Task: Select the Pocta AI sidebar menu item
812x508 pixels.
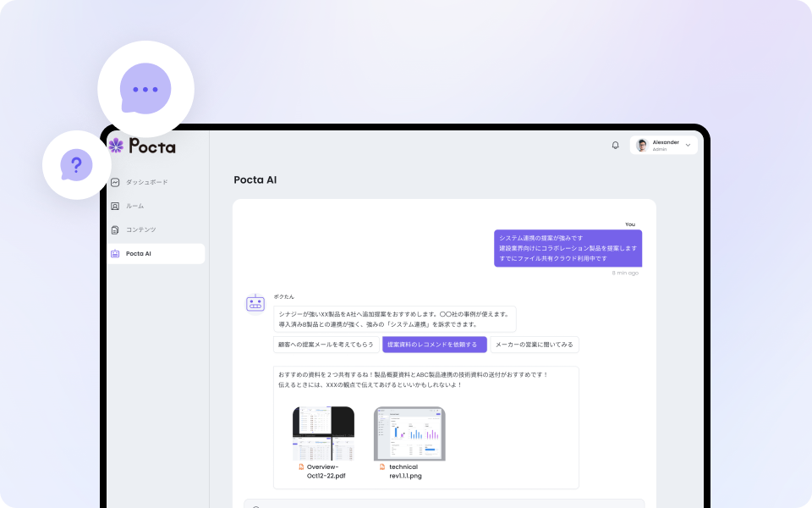Action: click(156, 253)
